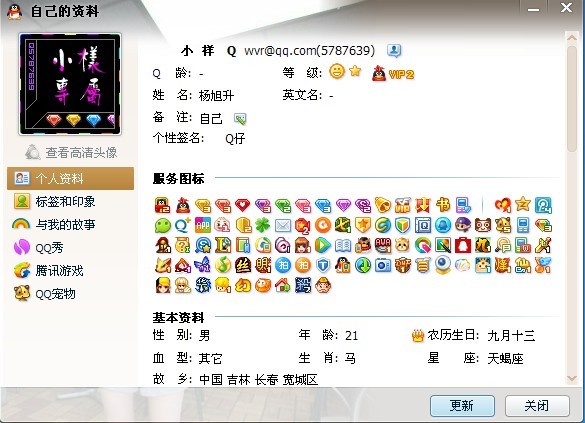Click the 关闭 close button
The image size is (585, 423).
coord(537,406)
